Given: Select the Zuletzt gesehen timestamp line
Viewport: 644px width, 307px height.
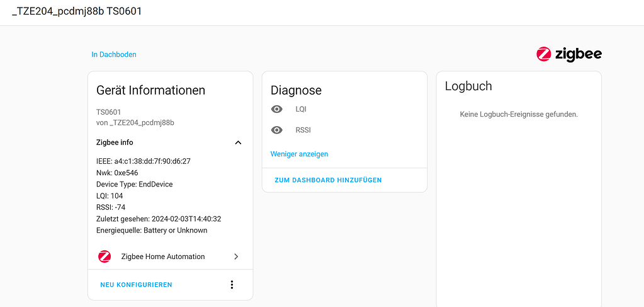Looking at the screenshot, I should 159,219.
